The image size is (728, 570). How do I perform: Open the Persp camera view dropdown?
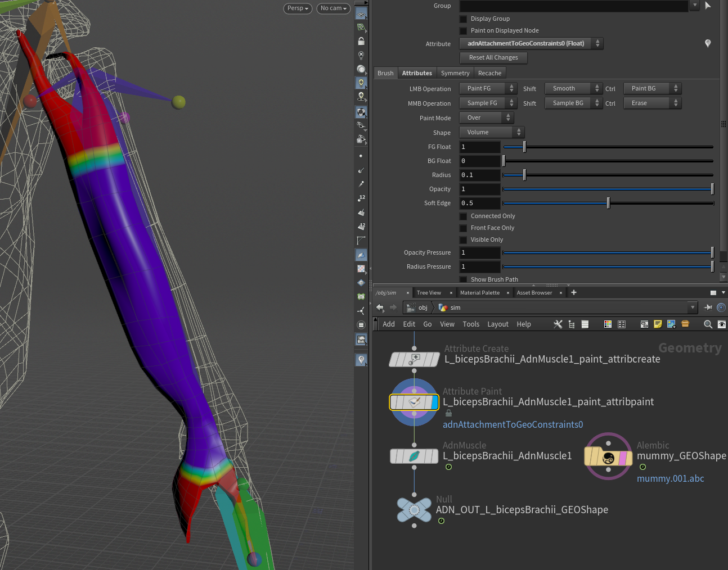(298, 8)
